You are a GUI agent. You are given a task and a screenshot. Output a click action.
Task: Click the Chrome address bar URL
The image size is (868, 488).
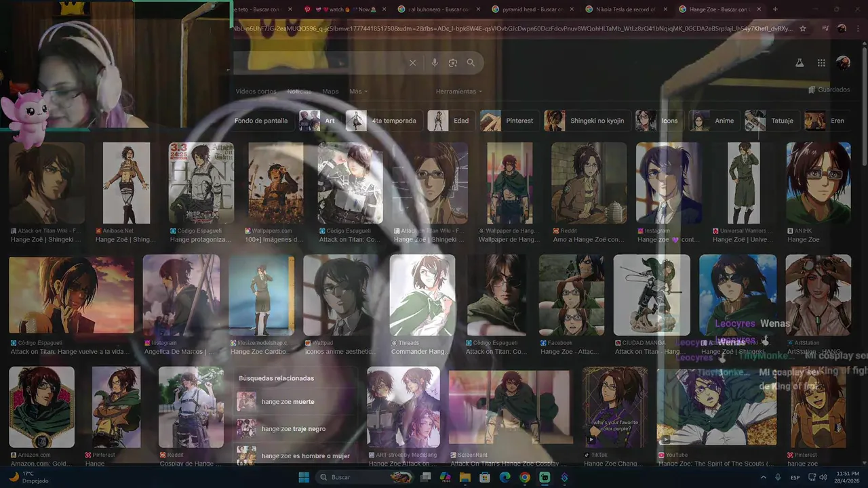(512, 28)
